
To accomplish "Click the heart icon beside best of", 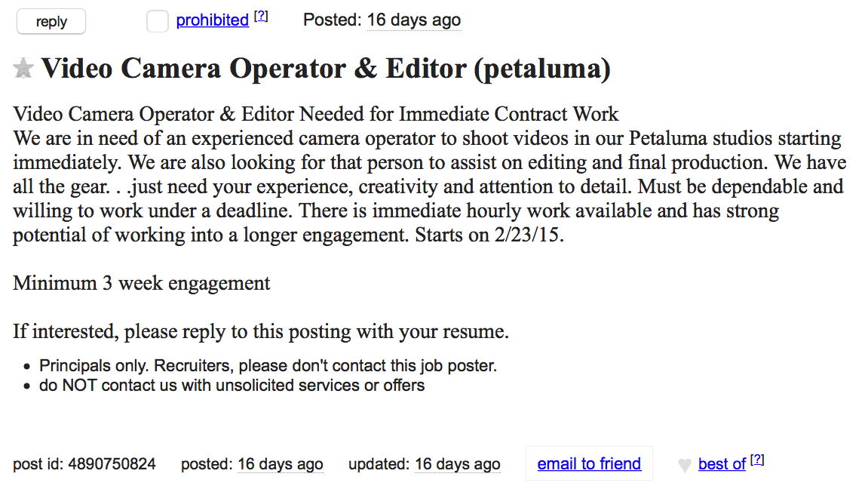I will point(685,466).
